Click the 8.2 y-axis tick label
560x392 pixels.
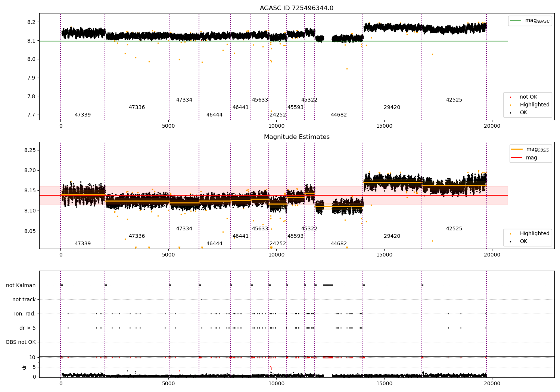coord(31,22)
